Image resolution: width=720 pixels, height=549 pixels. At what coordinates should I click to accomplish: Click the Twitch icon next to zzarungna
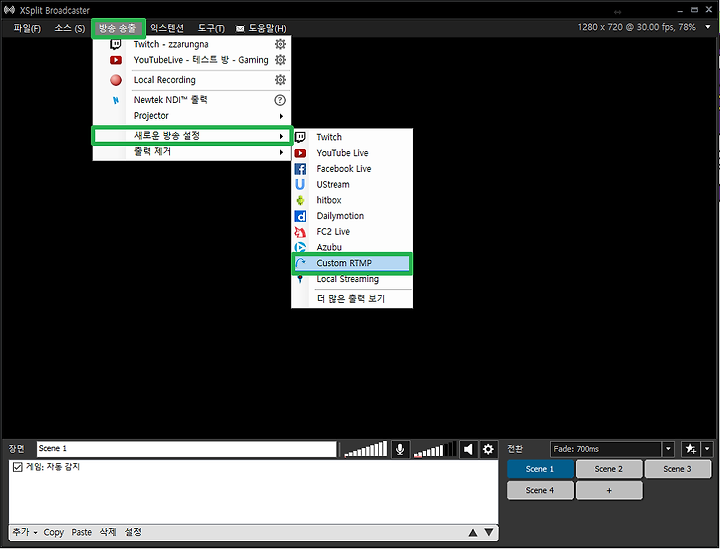pos(116,44)
